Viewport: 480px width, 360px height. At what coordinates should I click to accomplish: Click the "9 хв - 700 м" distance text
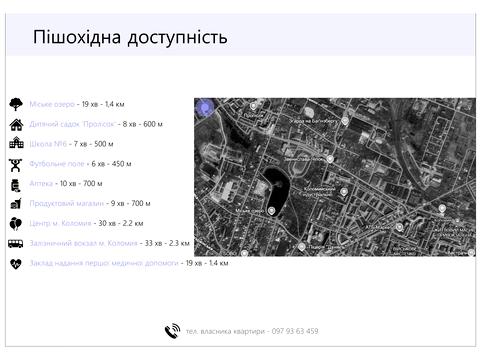coord(131,203)
